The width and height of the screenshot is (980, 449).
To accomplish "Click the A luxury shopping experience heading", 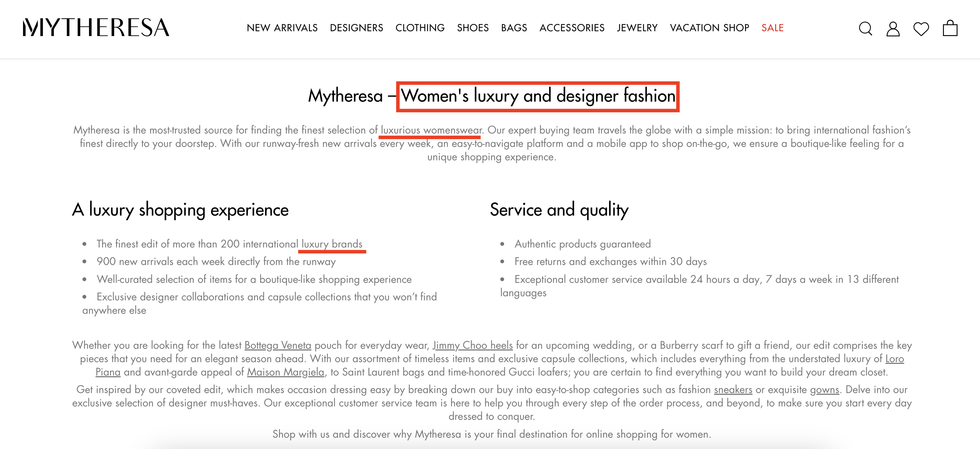I will point(180,210).
